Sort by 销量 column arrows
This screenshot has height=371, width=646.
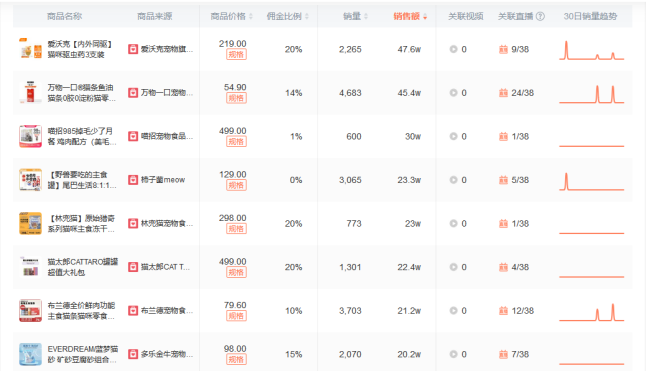(x=366, y=16)
